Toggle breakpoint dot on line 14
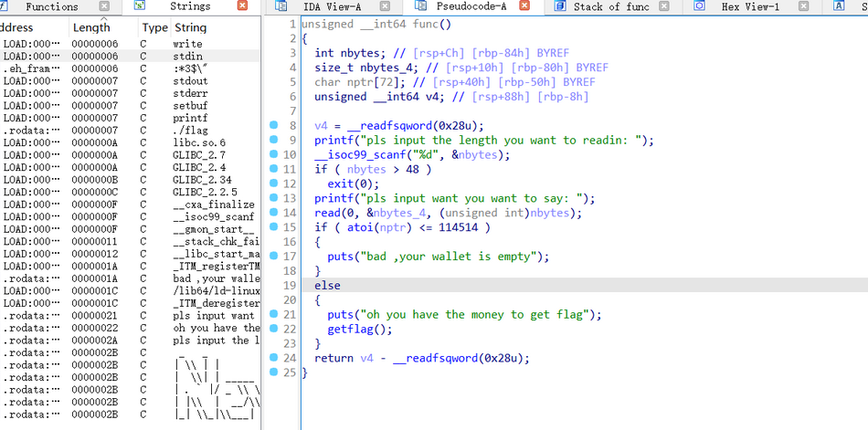Screen dimensions: 868x430 pyautogui.click(x=273, y=212)
